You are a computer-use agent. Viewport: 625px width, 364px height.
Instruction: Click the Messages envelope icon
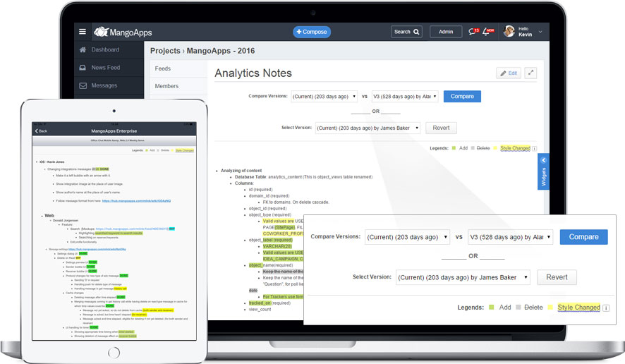click(83, 85)
